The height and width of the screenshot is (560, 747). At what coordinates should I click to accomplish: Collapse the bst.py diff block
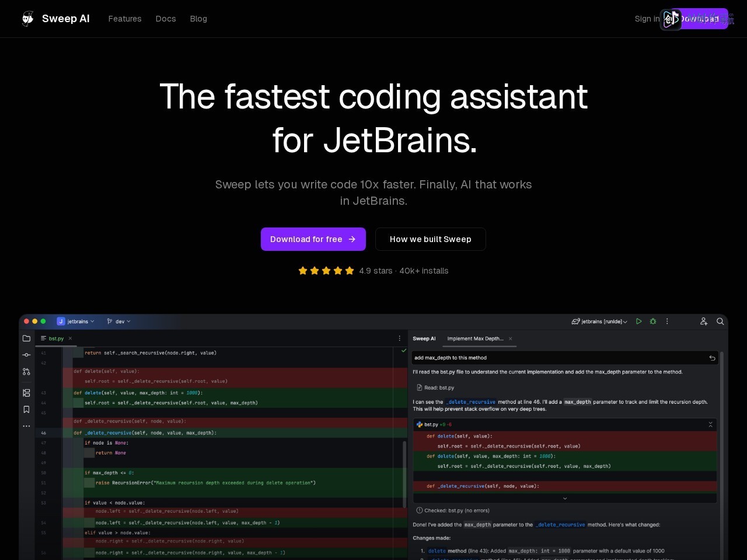(x=710, y=425)
